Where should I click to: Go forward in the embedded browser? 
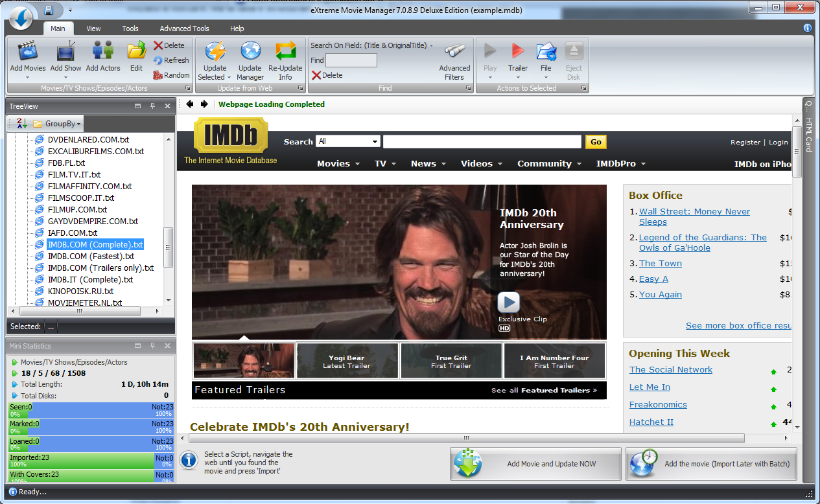204,104
